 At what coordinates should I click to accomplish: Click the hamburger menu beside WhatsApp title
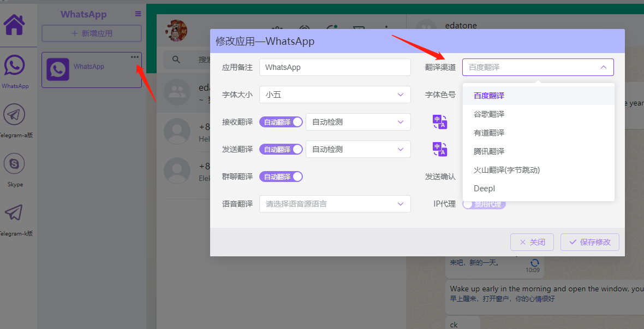pos(138,14)
